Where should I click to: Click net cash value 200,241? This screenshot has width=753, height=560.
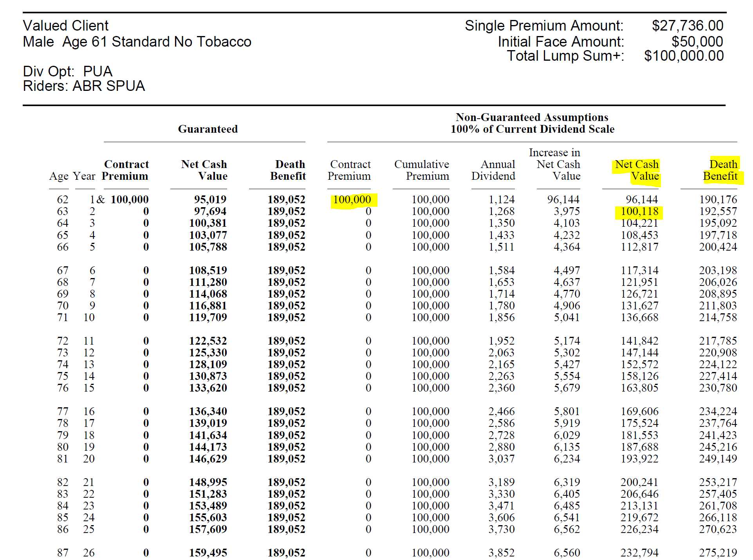639,482
